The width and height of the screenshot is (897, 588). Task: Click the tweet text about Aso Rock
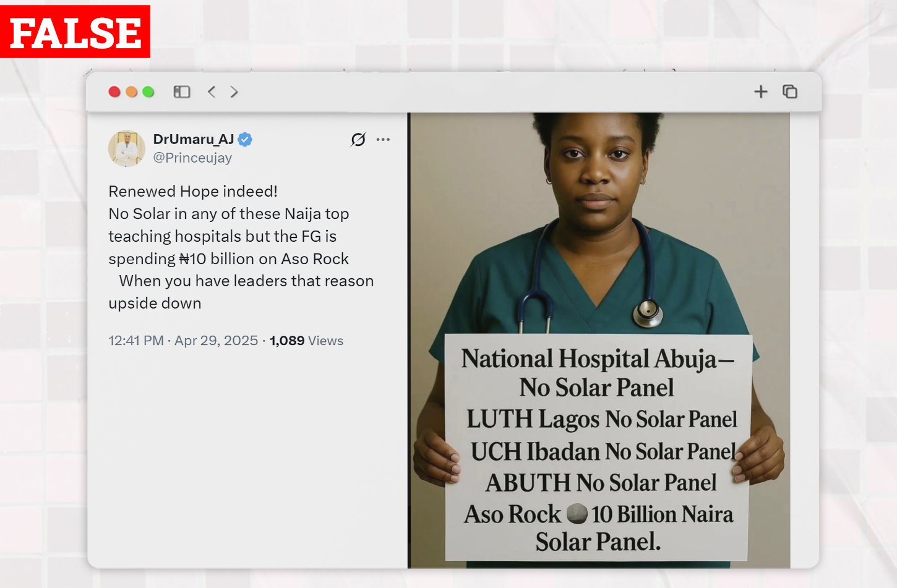coord(241,247)
